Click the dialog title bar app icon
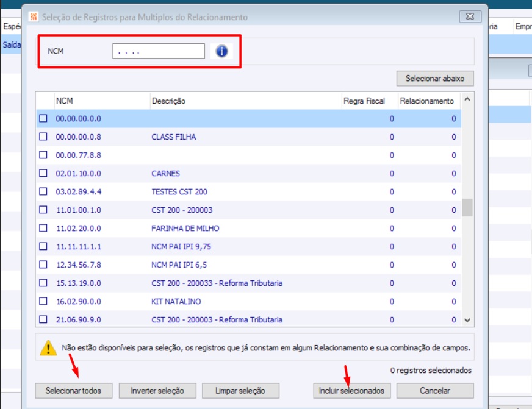The width and height of the screenshot is (532, 409). (33, 16)
